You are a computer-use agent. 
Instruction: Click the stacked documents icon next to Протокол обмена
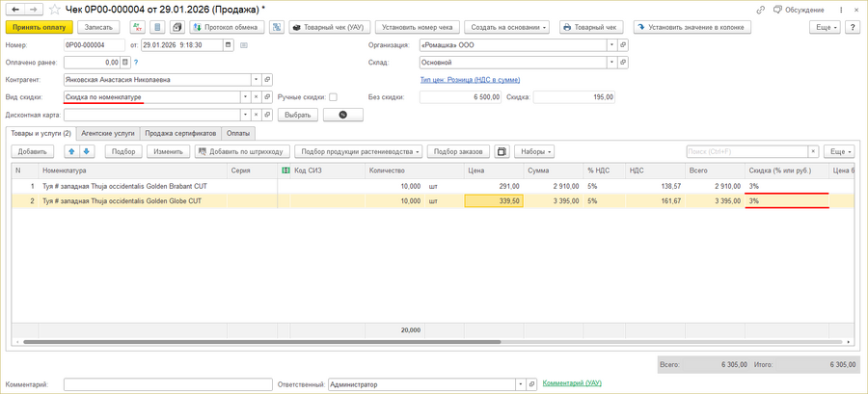177,27
